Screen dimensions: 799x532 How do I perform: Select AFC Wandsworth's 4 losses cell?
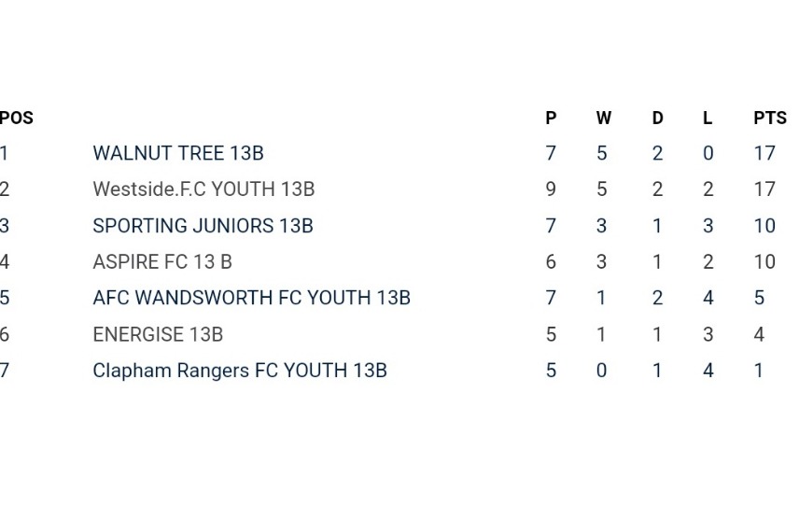click(708, 298)
